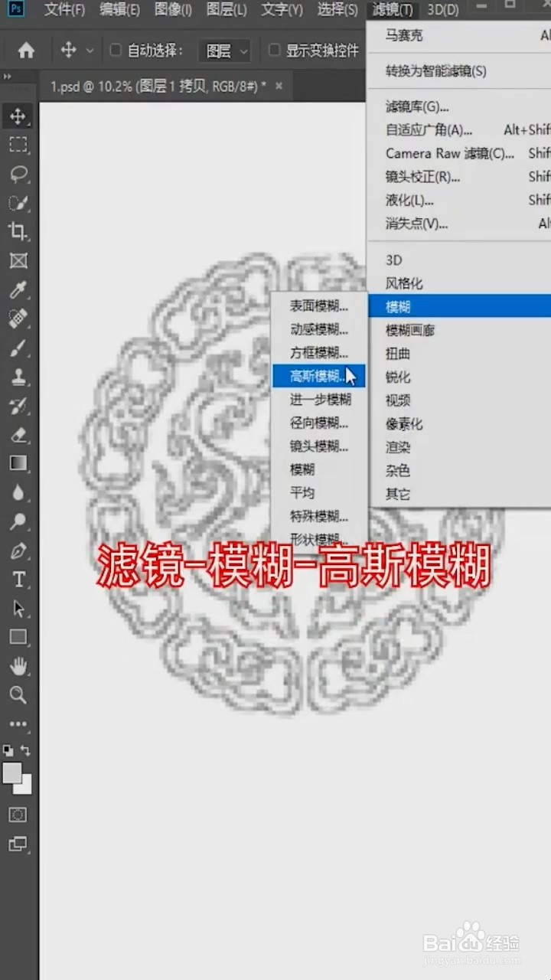The height and width of the screenshot is (980, 551).
Task: Select the Spot Healing Brush tool
Action: (18, 318)
